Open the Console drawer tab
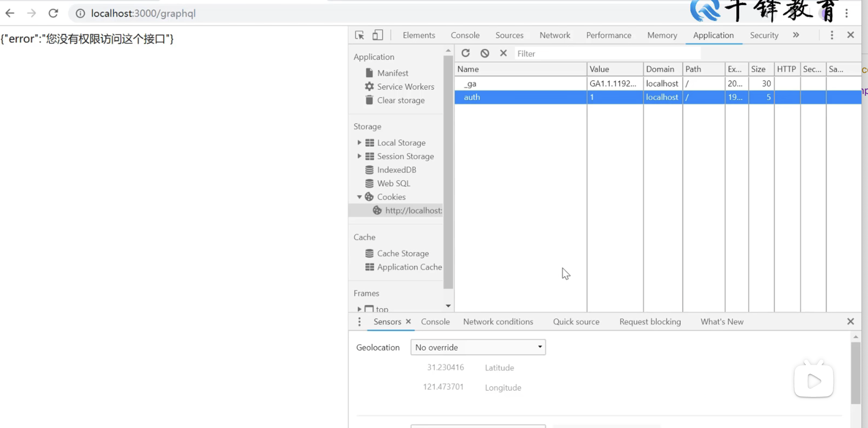Screen dimensions: 868x428 (x=435, y=322)
